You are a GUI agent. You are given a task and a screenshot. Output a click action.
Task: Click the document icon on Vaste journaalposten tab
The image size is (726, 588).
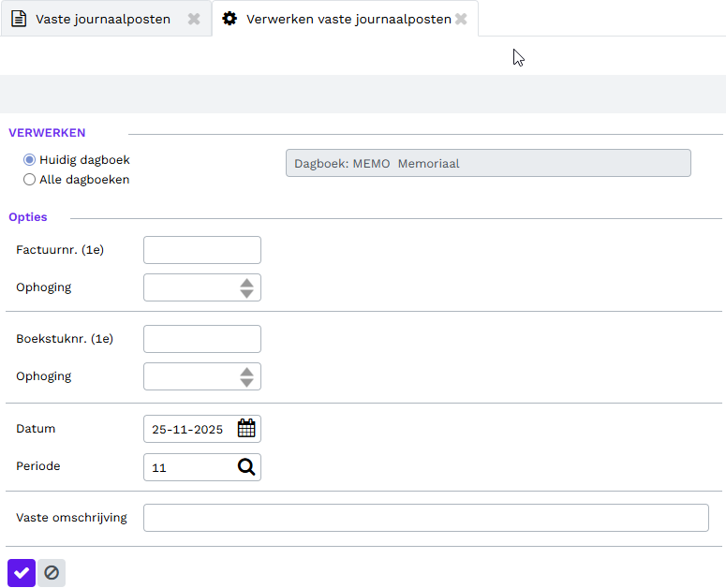(19, 19)
